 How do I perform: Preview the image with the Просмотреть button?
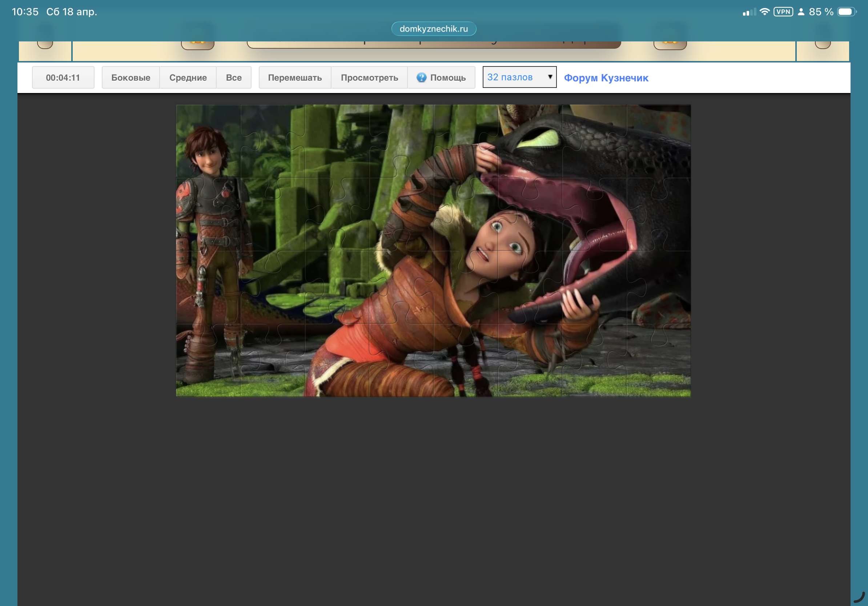[369, 77]
